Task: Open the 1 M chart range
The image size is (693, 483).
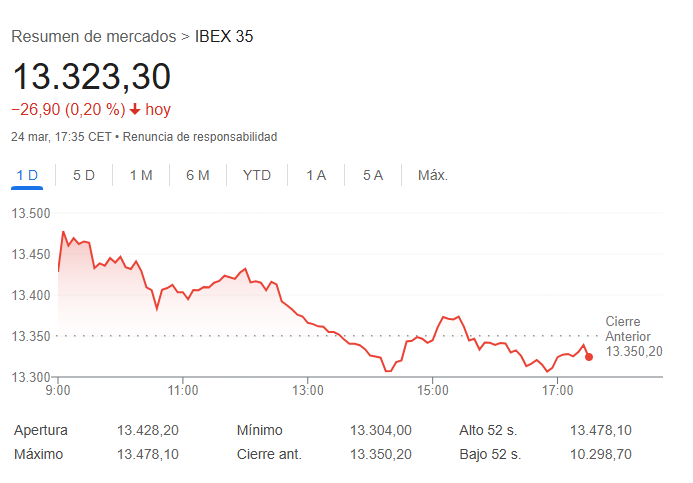Action: (141, 175)
